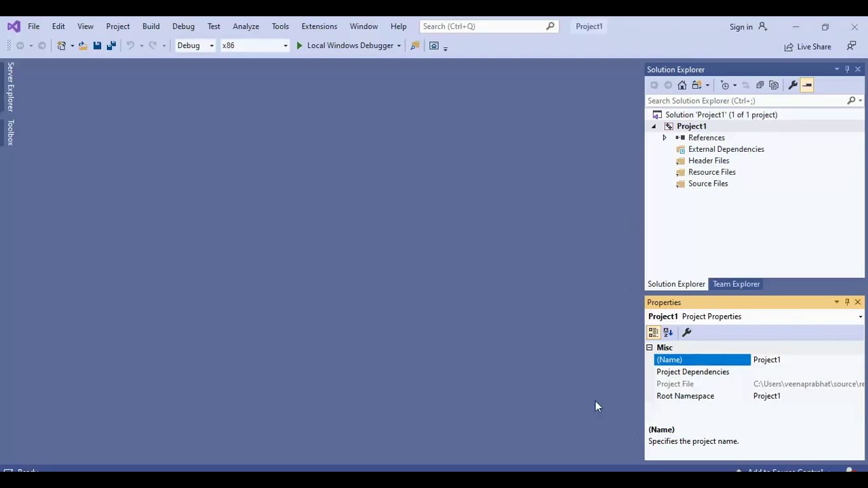Image resolution: width=868 pixels, height=488 pixels.
Task: Click the Redo arrow icon
Action: point(153,45)
